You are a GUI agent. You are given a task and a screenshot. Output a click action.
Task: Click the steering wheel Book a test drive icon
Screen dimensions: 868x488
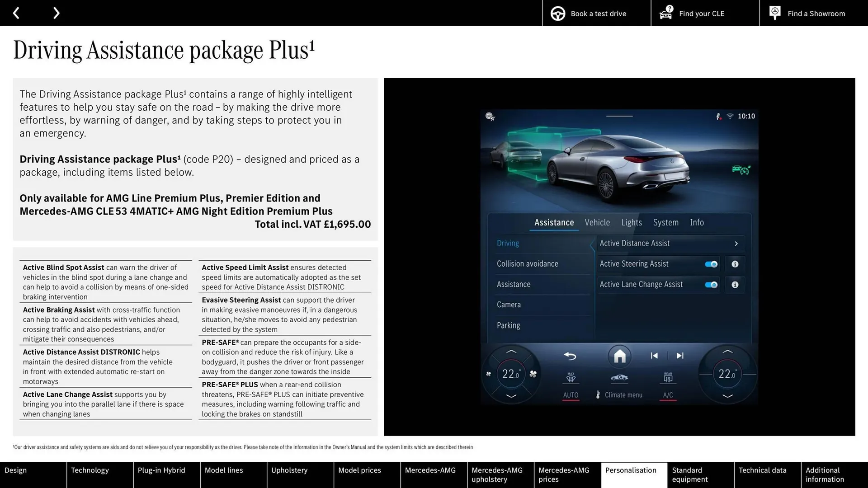557,13
